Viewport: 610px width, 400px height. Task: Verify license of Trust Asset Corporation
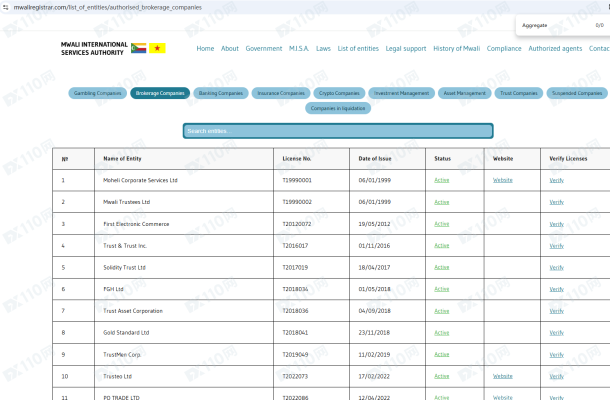[556, 311]
